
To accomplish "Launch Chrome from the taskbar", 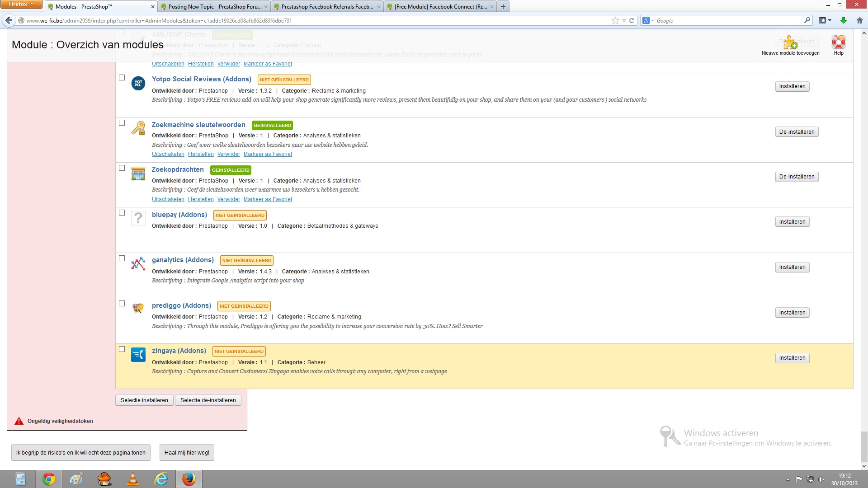I will pyautogui.click(x=49, y=479).
